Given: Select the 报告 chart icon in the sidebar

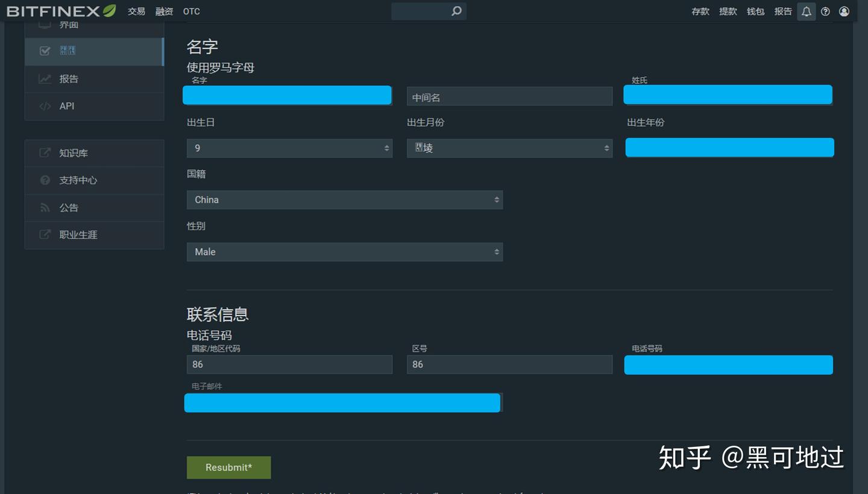Looking at the screenshot, I should point(45,78).
